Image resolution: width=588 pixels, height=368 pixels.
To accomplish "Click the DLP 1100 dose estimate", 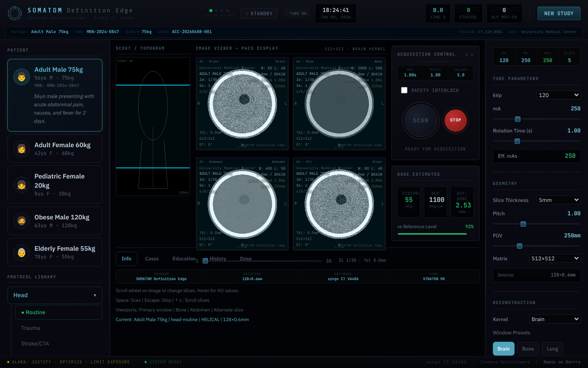I will pos(435,202).
